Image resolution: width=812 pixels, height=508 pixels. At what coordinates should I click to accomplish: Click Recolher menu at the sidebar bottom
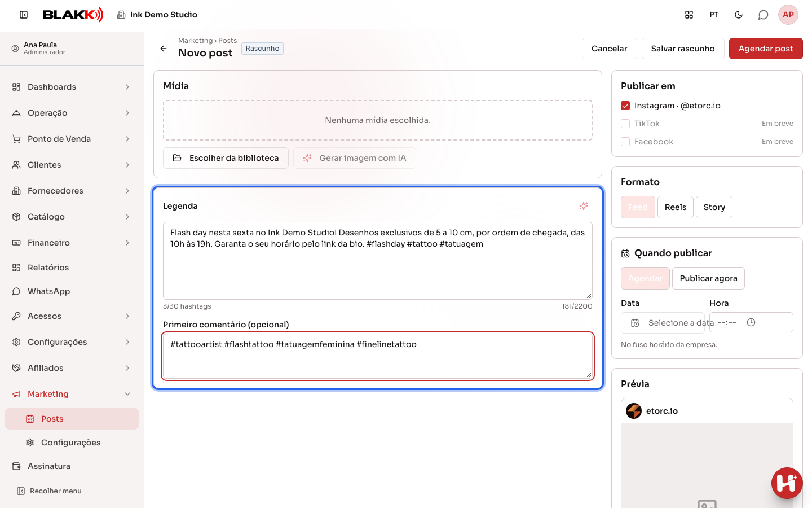pyautogui.click(x=49, y=491)
